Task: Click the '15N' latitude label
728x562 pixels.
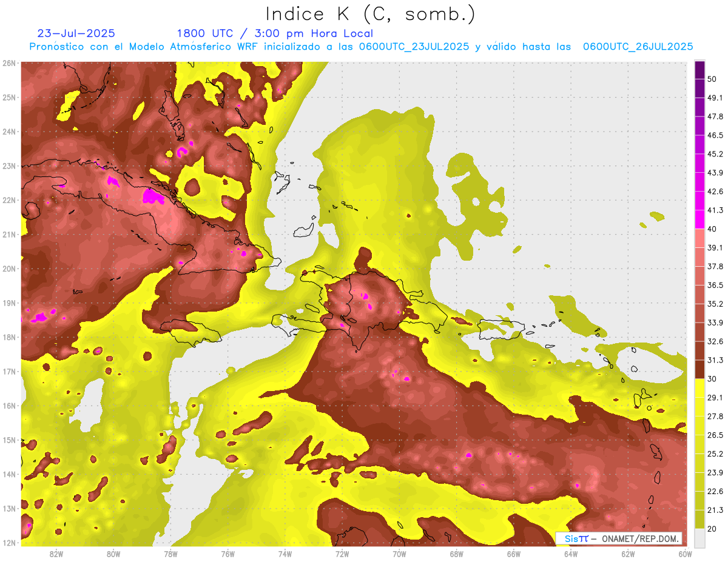Action: click(8, 440)
